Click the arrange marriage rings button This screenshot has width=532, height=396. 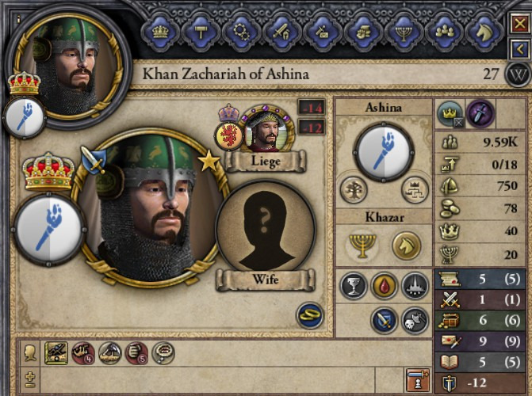(x=310, y=315)
